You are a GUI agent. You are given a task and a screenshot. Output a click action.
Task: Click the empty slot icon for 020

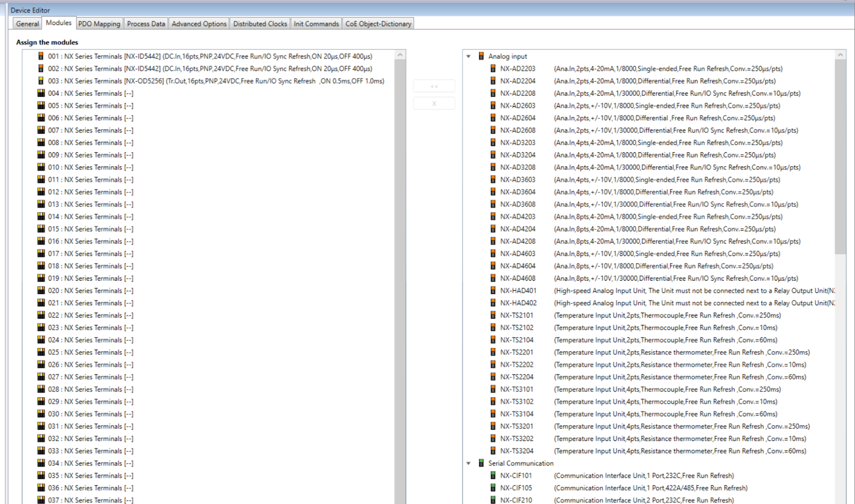(x=41, y=291)
